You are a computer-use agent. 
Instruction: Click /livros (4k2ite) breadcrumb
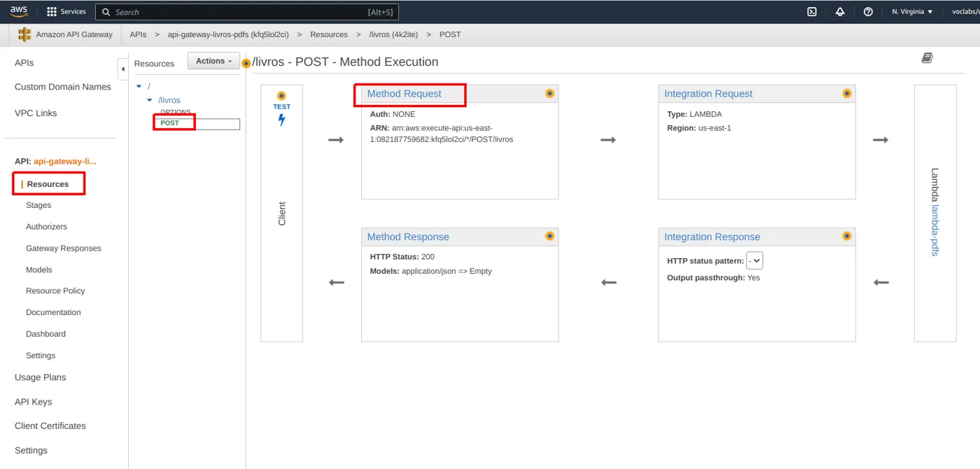(x=394, y=34)
